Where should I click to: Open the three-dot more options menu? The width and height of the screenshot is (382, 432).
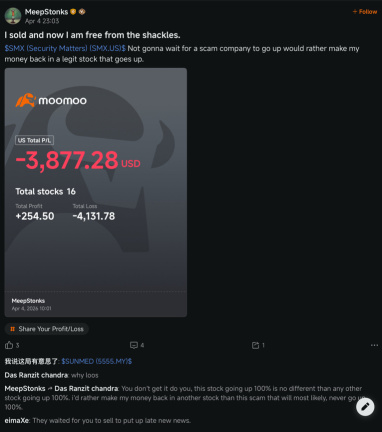(374, 345)
